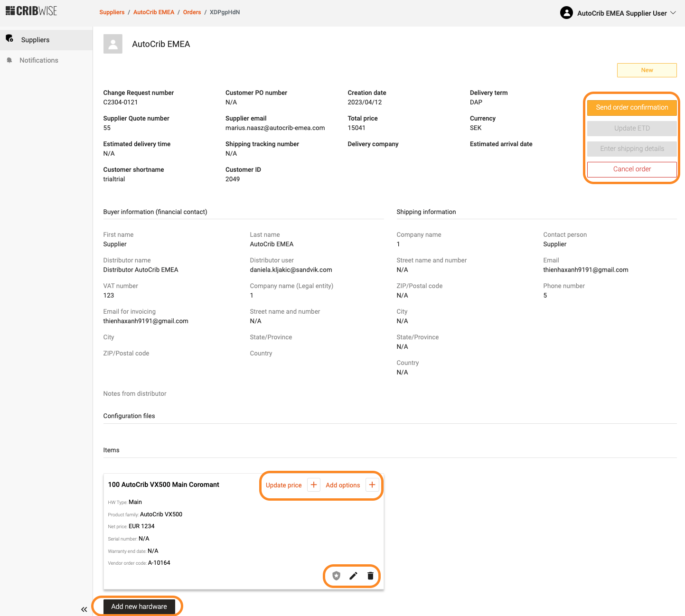Click the CribWise logo

31,11
